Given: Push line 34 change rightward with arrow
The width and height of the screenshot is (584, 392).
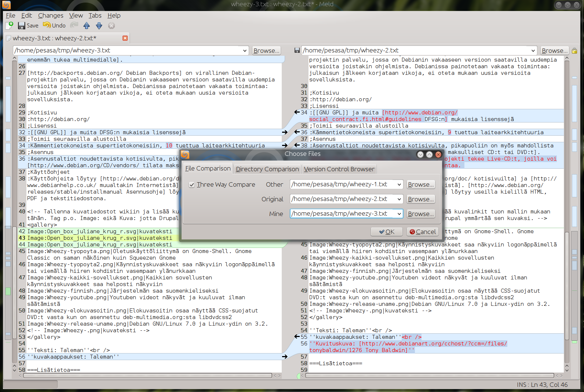Looking at the screenshot, I should coord(285,145).
